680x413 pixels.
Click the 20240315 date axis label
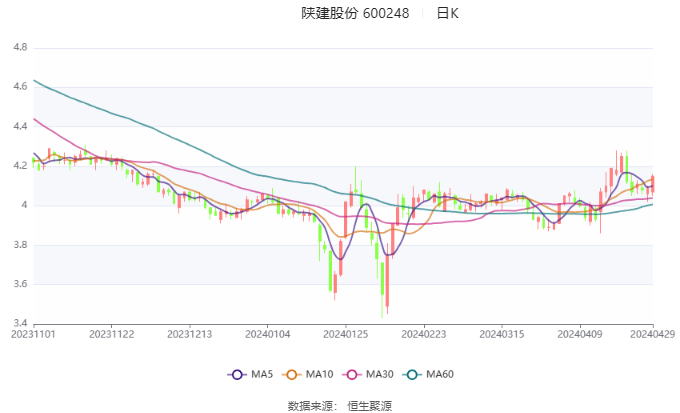pos(502,334)
